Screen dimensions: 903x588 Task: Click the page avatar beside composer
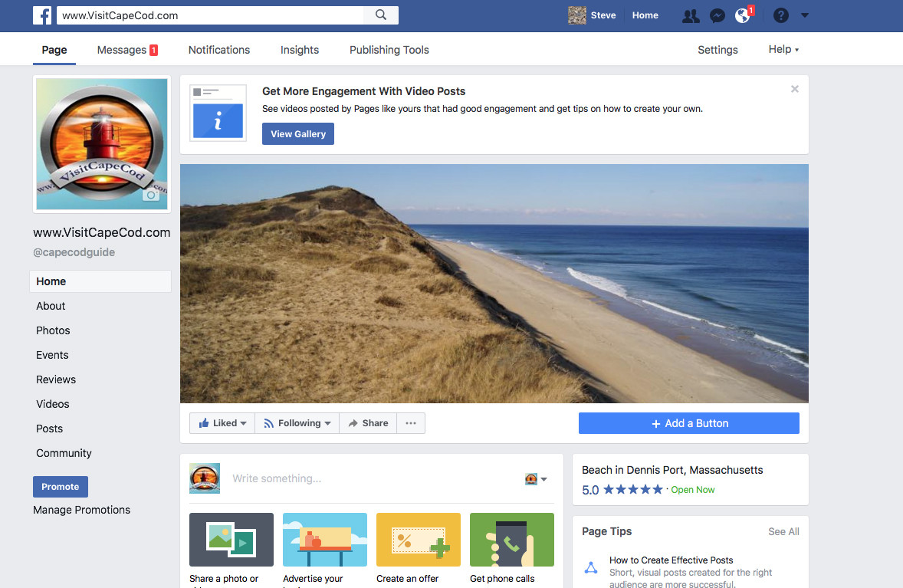205,478
